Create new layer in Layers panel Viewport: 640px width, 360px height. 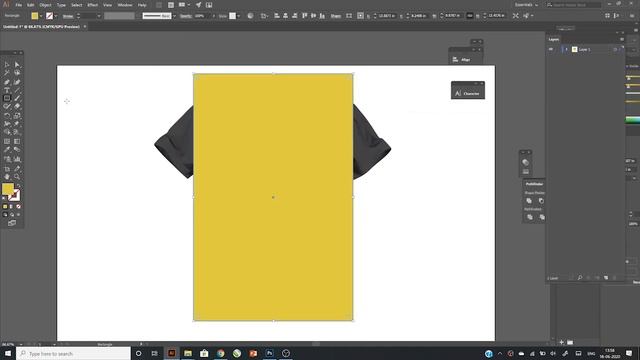click(x=606, y=278)
